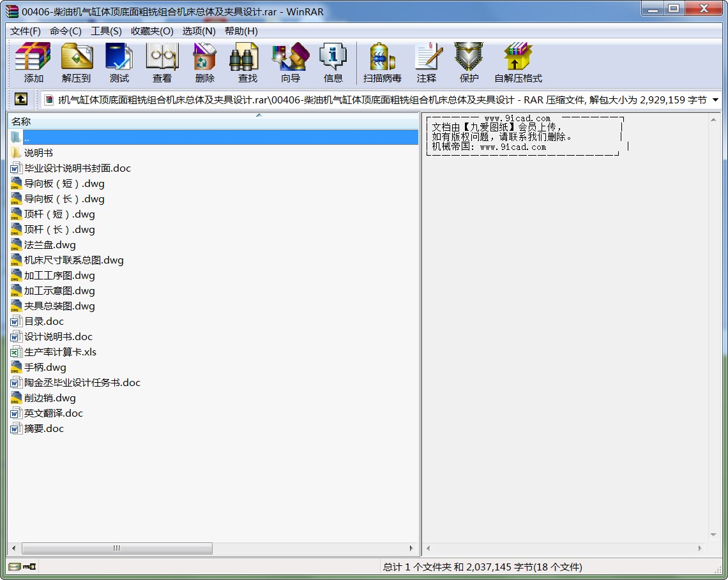This screenshot has width=728, height=580.
Task: Open the 查看 (View) tool
Action: (162, 63)
